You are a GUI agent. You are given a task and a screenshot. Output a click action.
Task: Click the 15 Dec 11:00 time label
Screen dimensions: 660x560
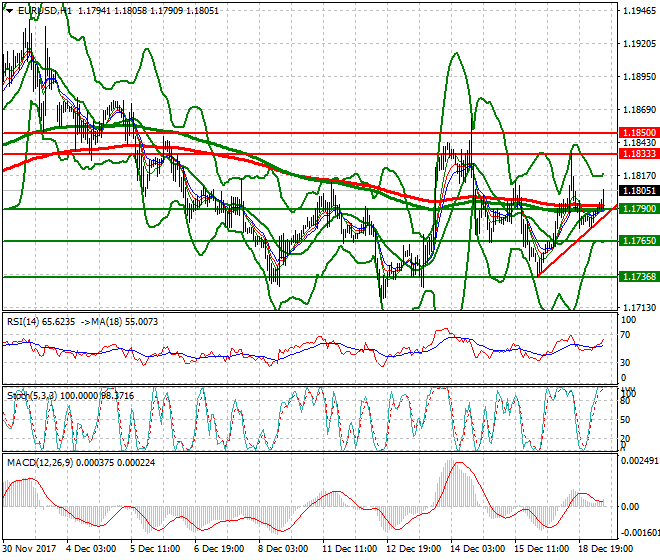[542, 549]
